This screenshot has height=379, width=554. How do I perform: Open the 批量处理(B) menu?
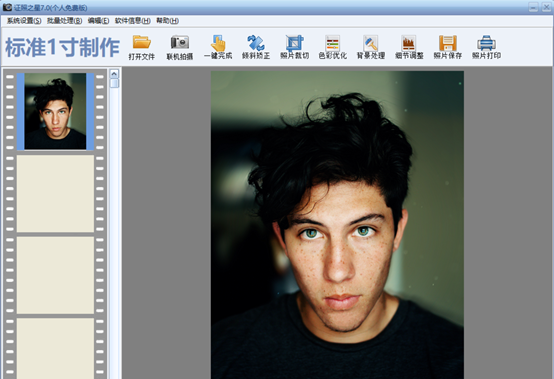coord(65,21)
